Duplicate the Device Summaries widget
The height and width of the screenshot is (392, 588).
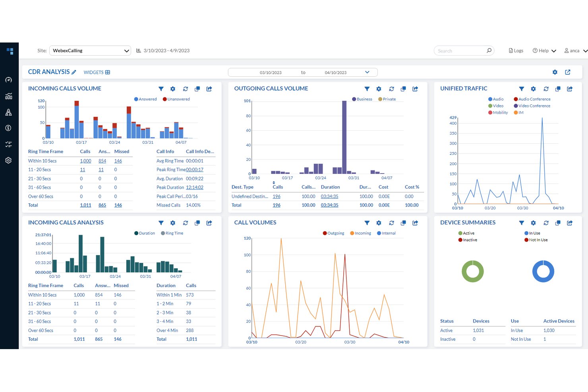(x=558, y=223)
